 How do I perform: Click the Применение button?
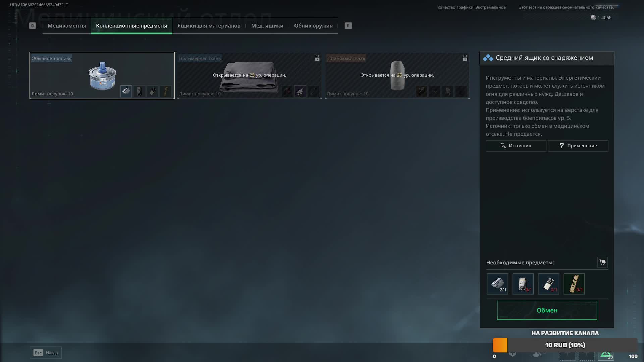point(578,146)
